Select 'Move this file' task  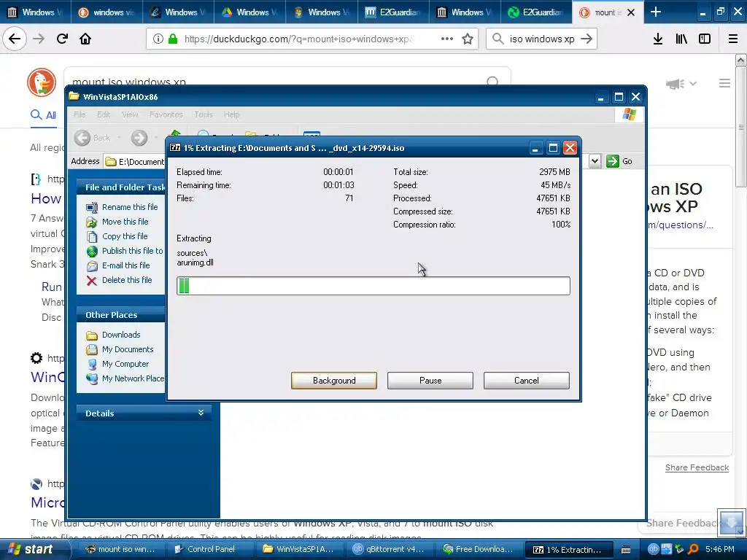coord(125,222)
